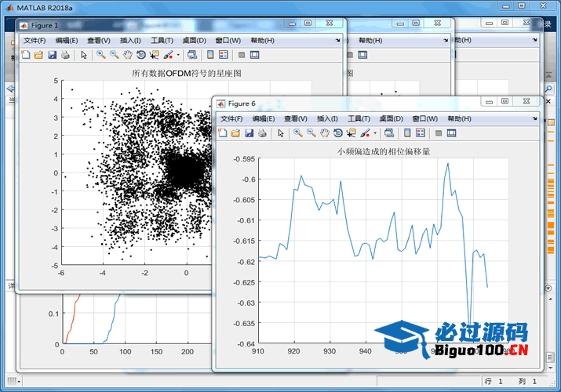Select the Edit Plot arrow in Figure 1
Viewport: 561px width, 392px height.
click(x=85, y=55)
